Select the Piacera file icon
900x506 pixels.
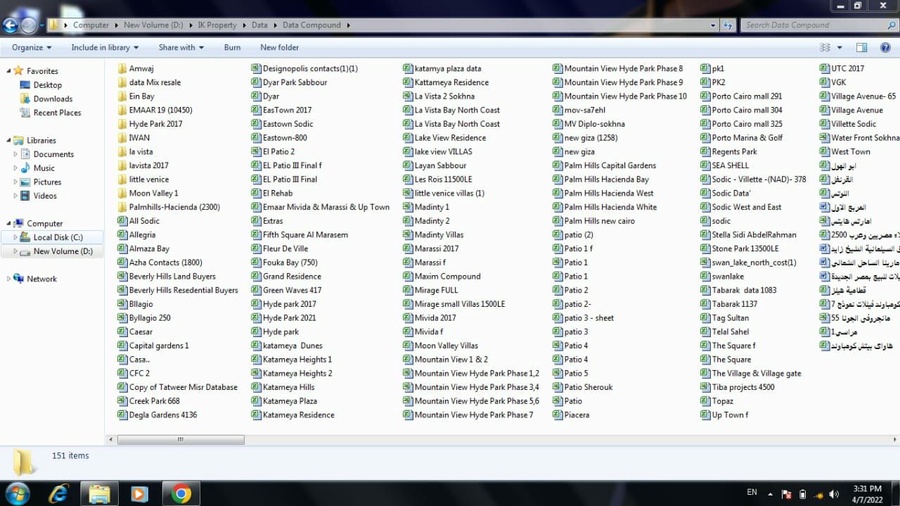(x=557, y=415)
